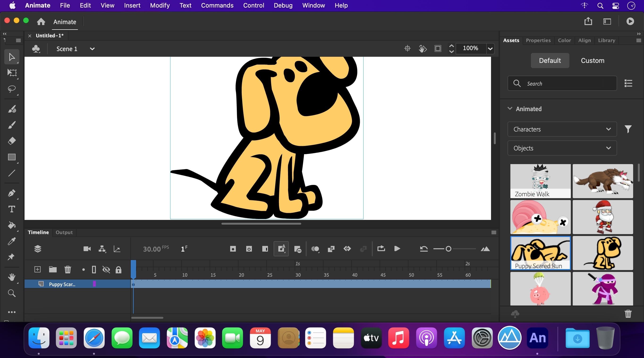The image size is (644, 358).
Task: Select the Free Transform tool
Action: (x=12, y=73)
